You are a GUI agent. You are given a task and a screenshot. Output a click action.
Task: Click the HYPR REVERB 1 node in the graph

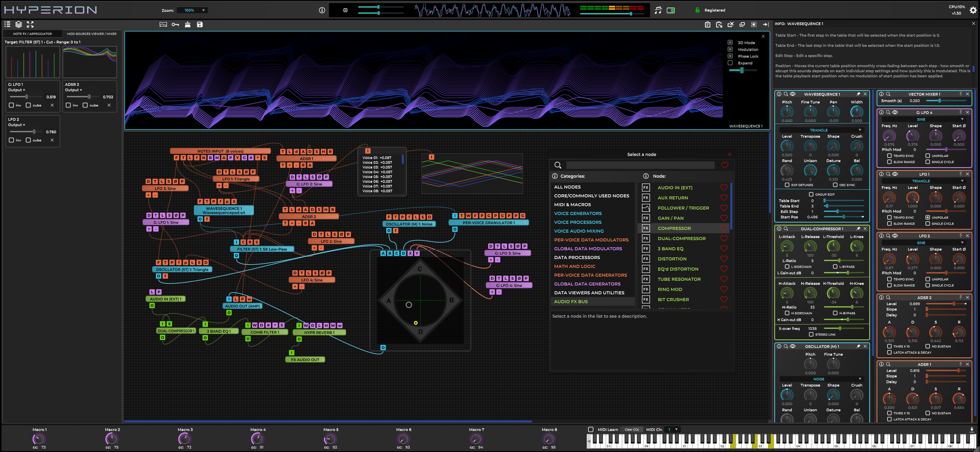click(x=319, y=333)
